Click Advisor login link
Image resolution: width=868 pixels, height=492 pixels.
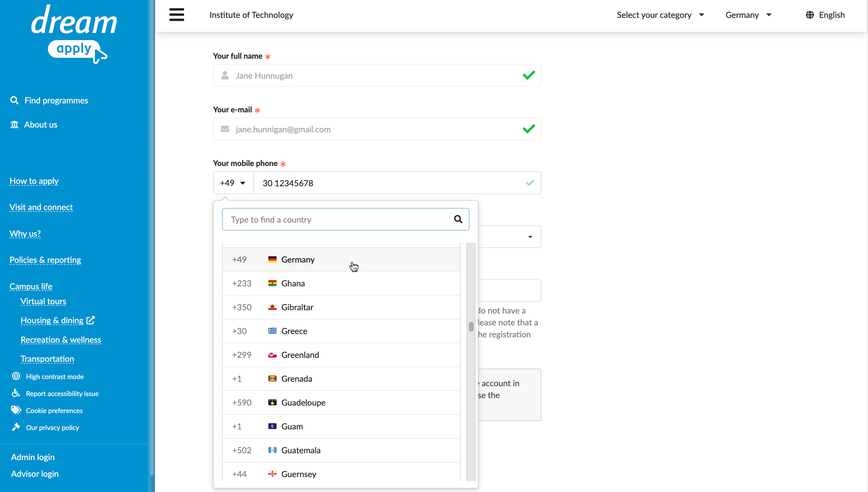tap(35, 474)
